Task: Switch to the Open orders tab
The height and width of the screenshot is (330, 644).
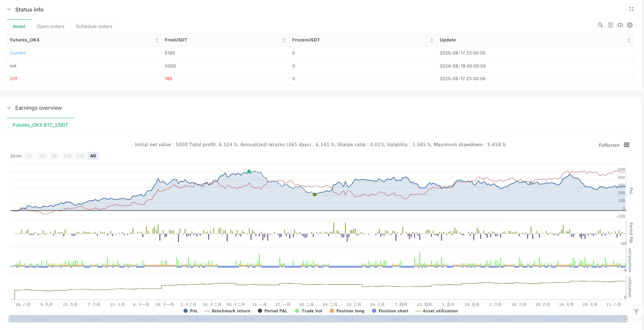Action: pos(50,26)
